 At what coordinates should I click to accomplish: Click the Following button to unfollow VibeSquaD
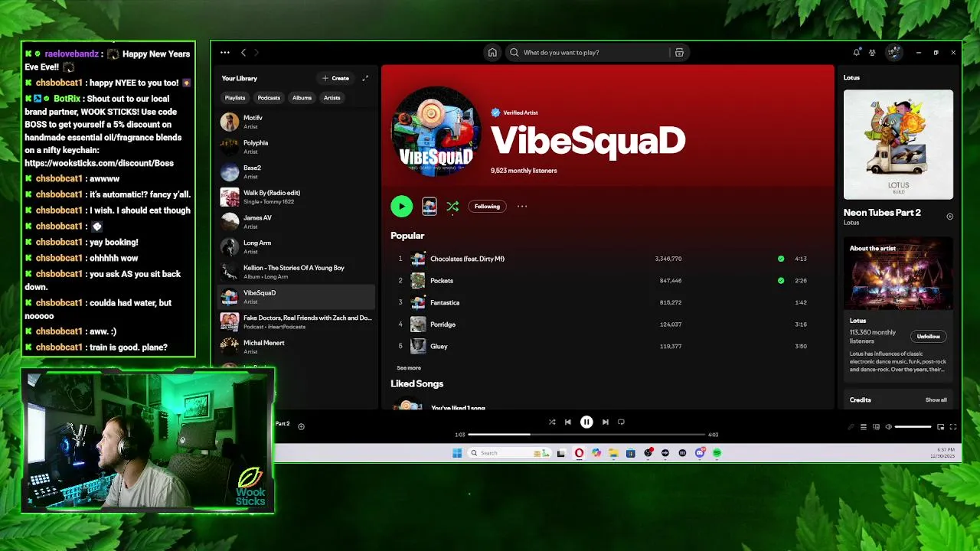(x=487, y=206)
